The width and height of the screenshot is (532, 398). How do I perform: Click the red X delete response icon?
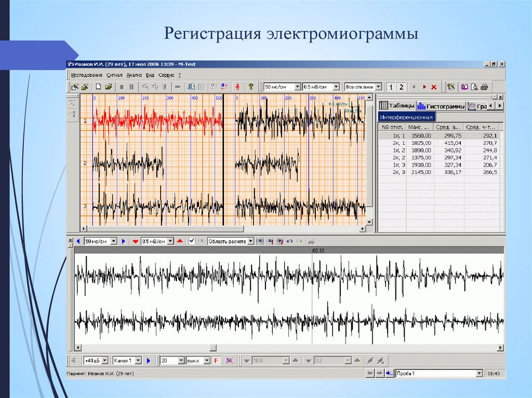click(x=434, y=87)
